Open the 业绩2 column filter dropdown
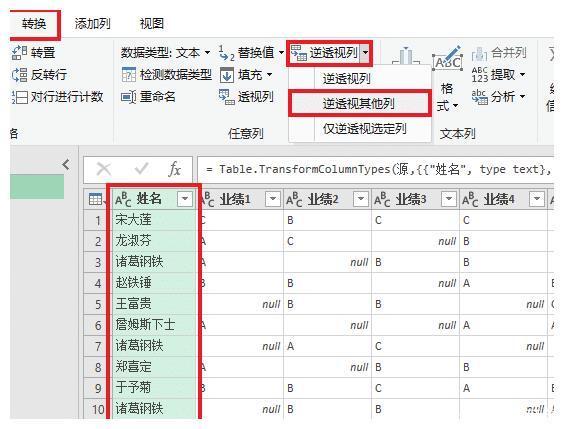The width and height of the screenshot is (564, 429). click(361, 198)
